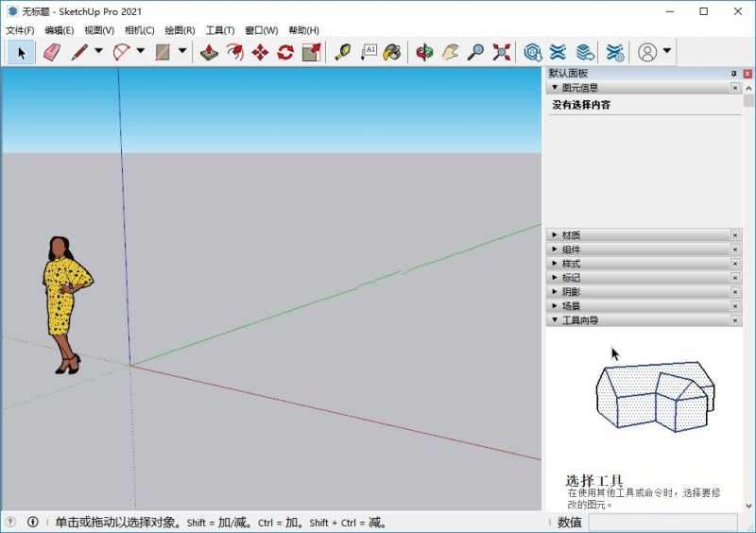The height and width of the screenshot is (533, 756).
Task: Expand the 标记 panel
Action: [555, 277]
